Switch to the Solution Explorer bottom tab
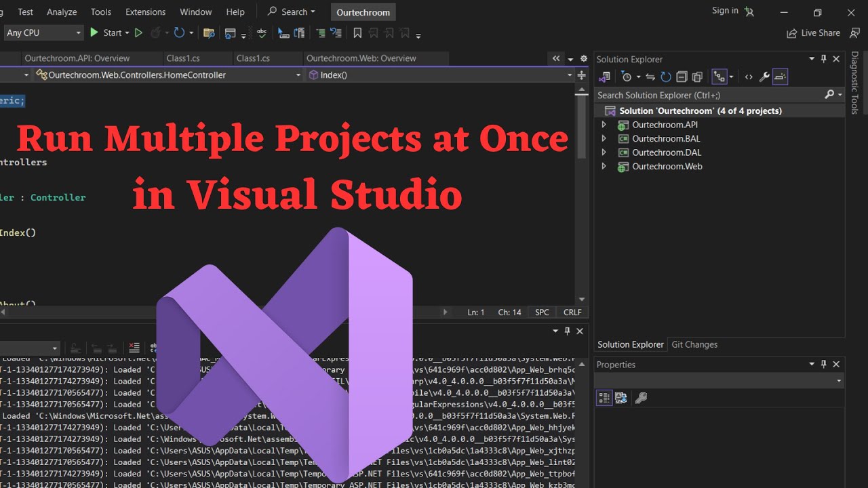Viewport: 868px width, 488px height. coord(630,344)
